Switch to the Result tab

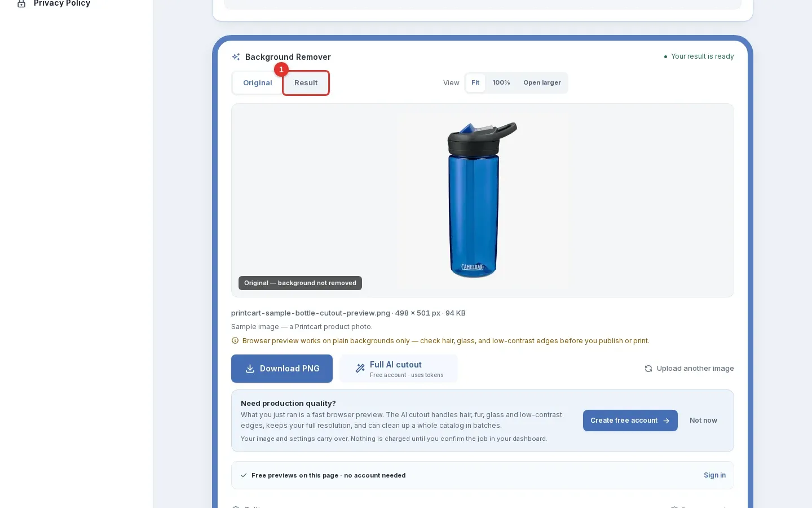click(306, 83)
